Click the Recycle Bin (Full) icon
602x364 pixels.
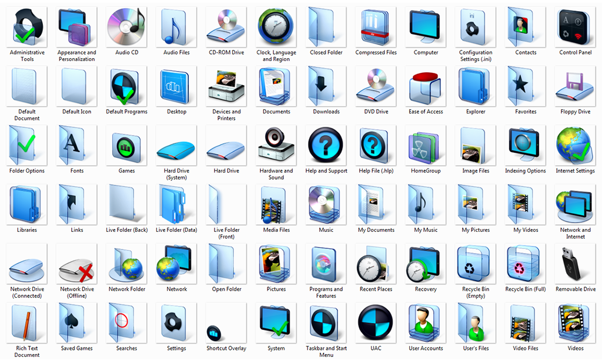[526, 265]
